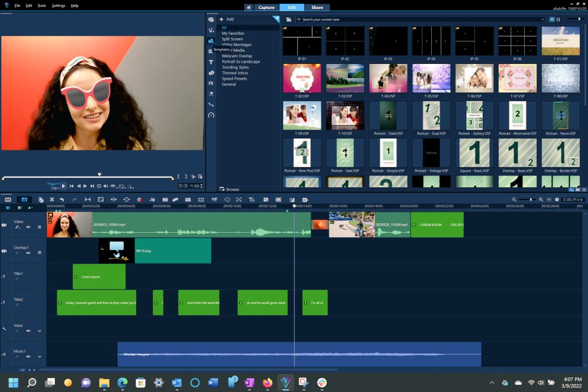Click the home icon tab
588x392 pixels.
[x=248, y=7]
